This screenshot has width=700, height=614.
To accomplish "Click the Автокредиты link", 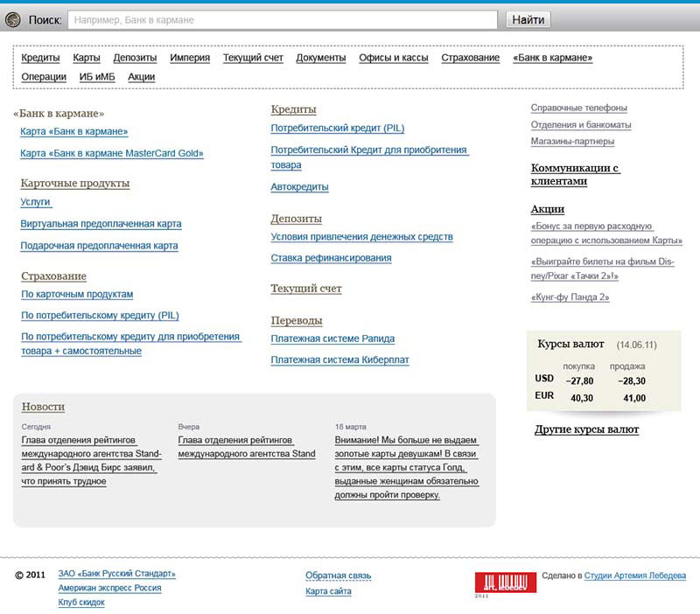I will coord(299,187).
